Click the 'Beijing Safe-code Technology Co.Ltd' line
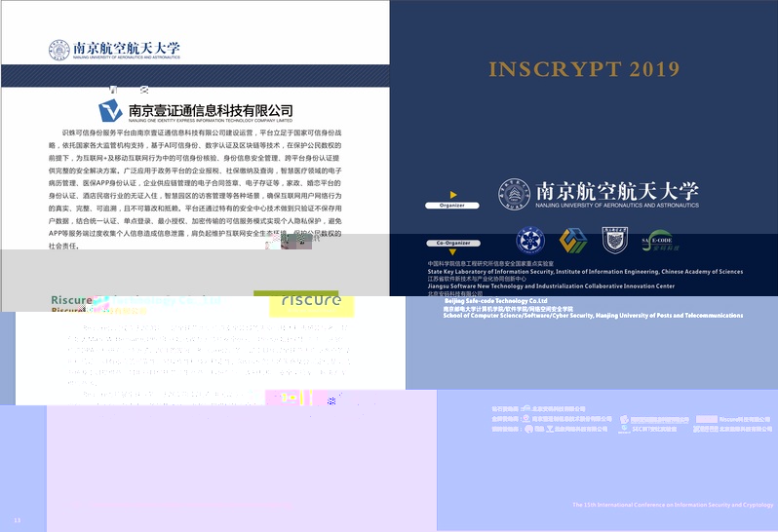Image resolution: width=778 pixels, height=532 pixels. tap(495, 301)
